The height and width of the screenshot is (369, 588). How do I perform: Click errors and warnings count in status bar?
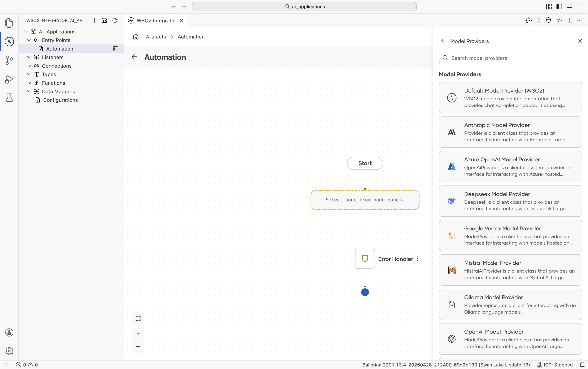[x=27, y=365]
